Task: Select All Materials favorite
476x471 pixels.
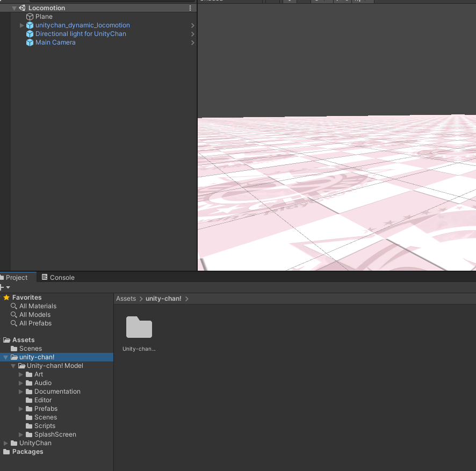Action: coord(38,306)
